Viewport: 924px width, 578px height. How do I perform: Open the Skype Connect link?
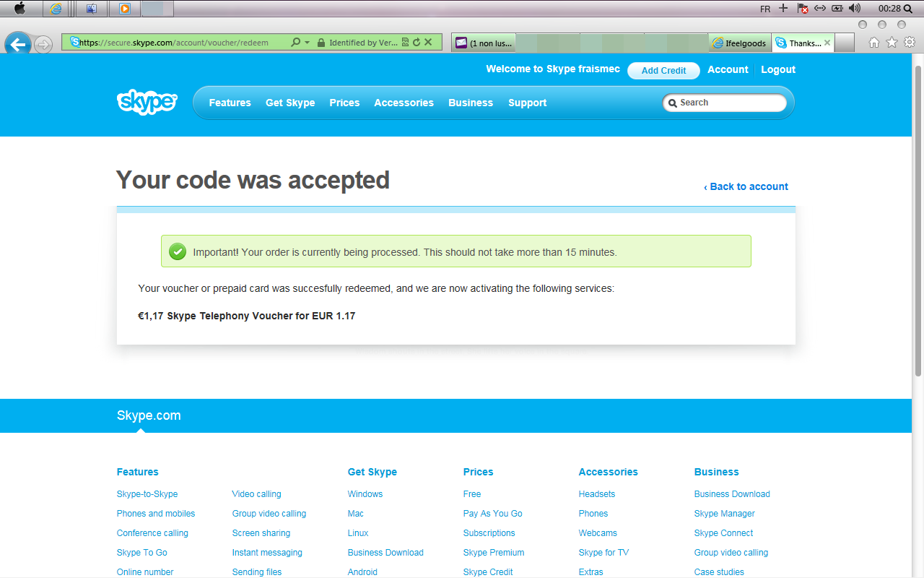(723, 533)
